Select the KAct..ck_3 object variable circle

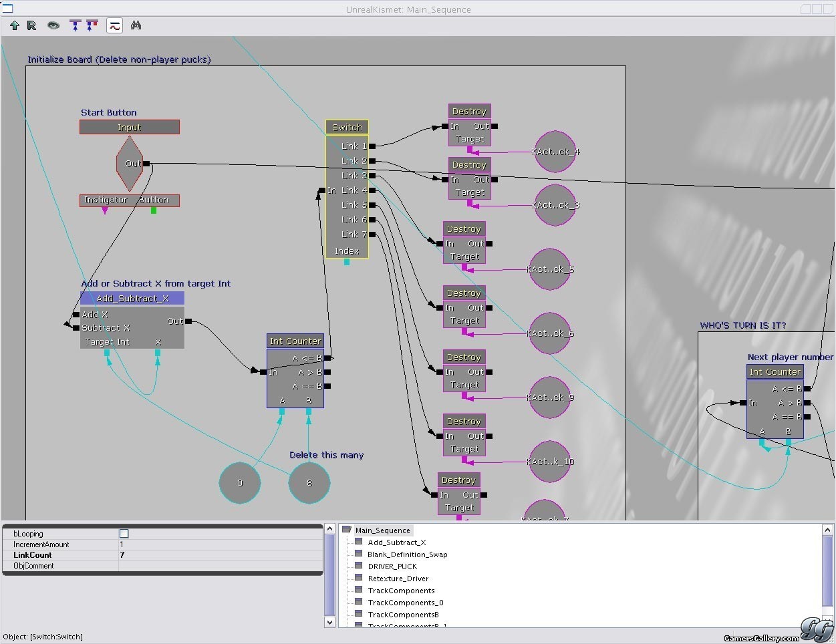coord(555,205)
